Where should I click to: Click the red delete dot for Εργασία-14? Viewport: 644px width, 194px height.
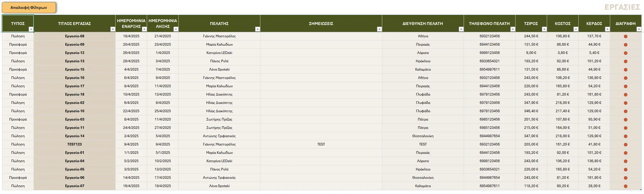(x=626, y=136)
